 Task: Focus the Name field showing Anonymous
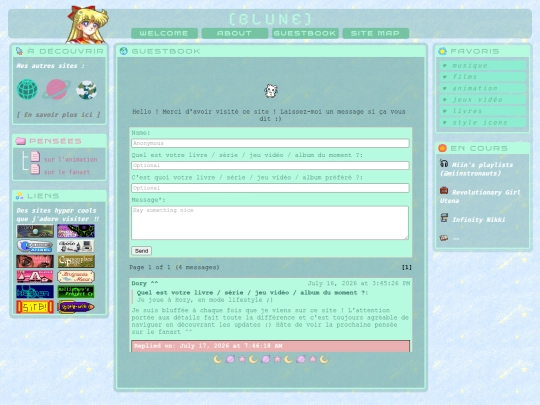[x=270, y=143]
